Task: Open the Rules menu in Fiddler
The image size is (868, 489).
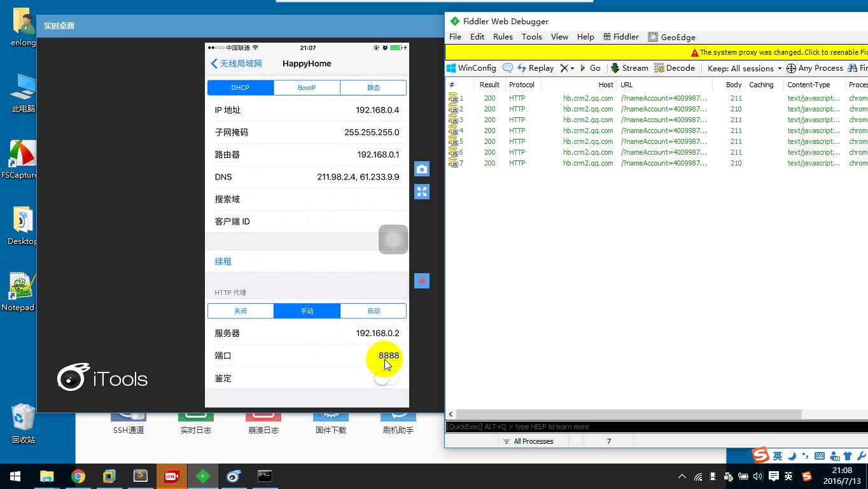Action: (503, 37)
